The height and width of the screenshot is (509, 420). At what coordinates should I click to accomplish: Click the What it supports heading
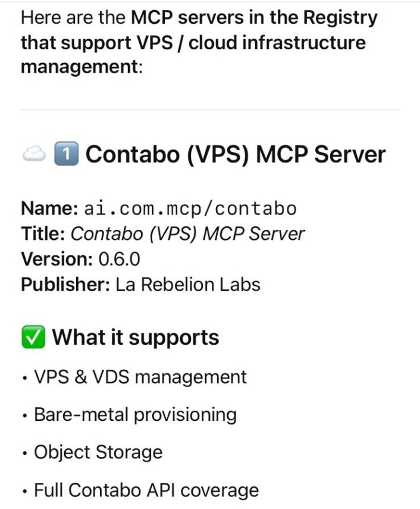pyautogui.click(x=136, y=338)
